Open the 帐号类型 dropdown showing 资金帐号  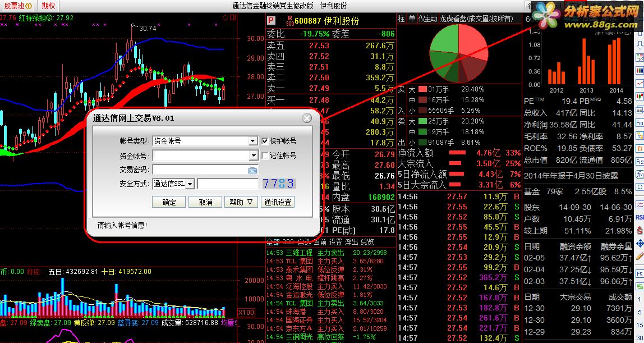tap(205, 141)
